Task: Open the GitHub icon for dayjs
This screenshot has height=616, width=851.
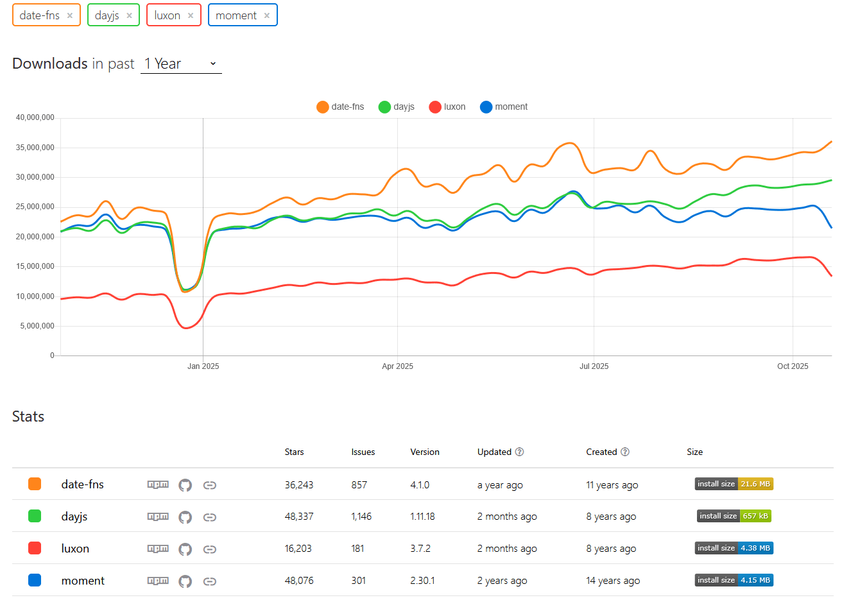Action: tap(185, 517)
